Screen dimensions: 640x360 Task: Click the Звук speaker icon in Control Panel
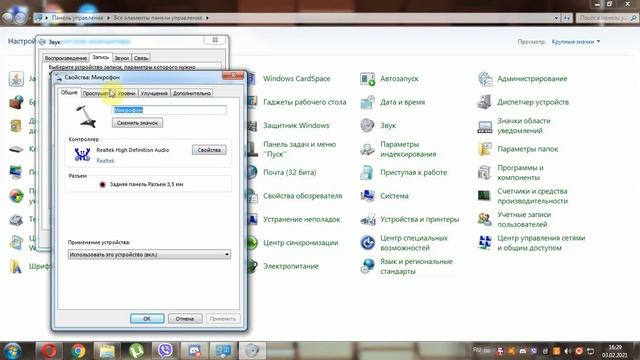(367, 125)
